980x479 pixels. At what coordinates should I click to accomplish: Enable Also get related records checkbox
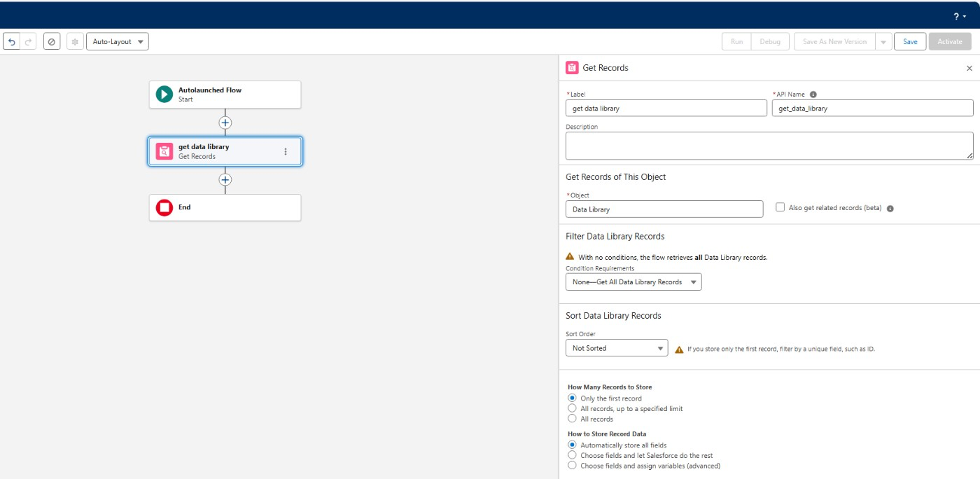coord(780,207)
